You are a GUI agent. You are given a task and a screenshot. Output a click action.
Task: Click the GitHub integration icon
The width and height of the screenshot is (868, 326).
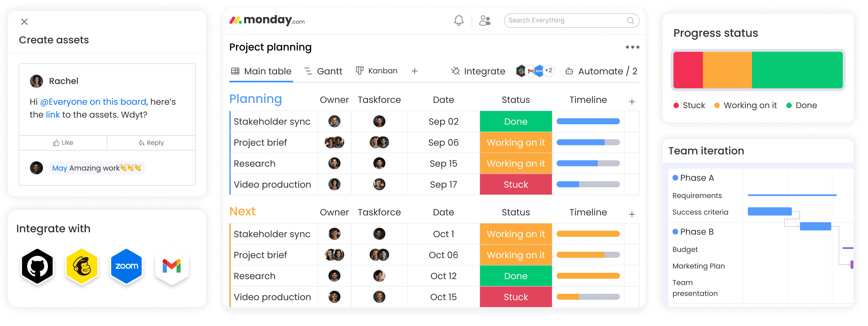click(37, 266)
